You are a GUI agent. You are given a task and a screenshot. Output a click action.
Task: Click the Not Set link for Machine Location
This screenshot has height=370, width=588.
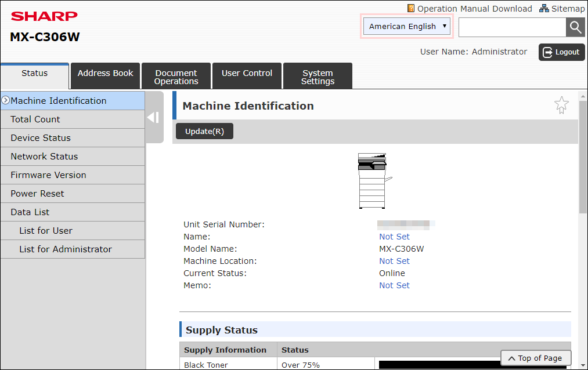[x=394, y=261]
